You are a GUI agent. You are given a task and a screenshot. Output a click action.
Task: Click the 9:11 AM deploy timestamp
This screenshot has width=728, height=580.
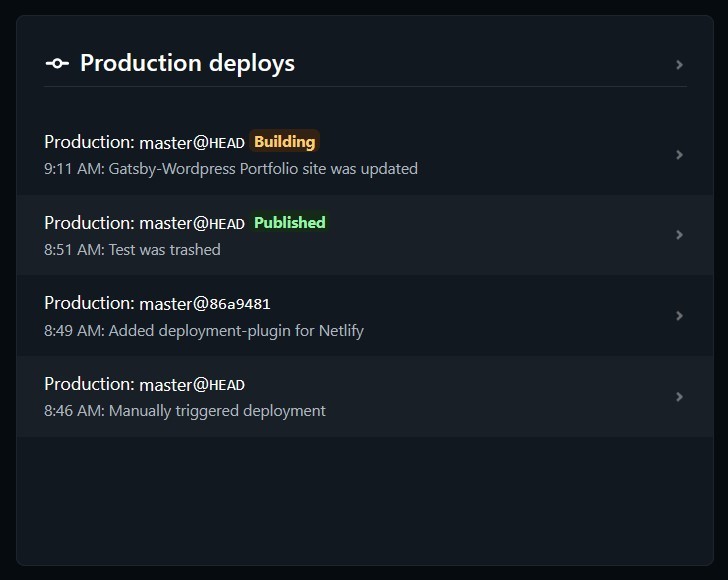point(72,169)
